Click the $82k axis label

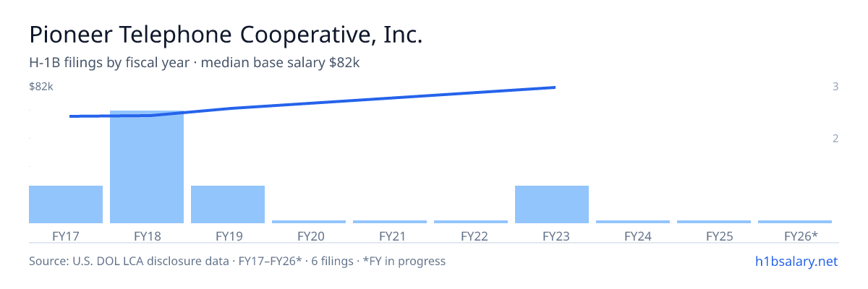click(x=41, y=87)
